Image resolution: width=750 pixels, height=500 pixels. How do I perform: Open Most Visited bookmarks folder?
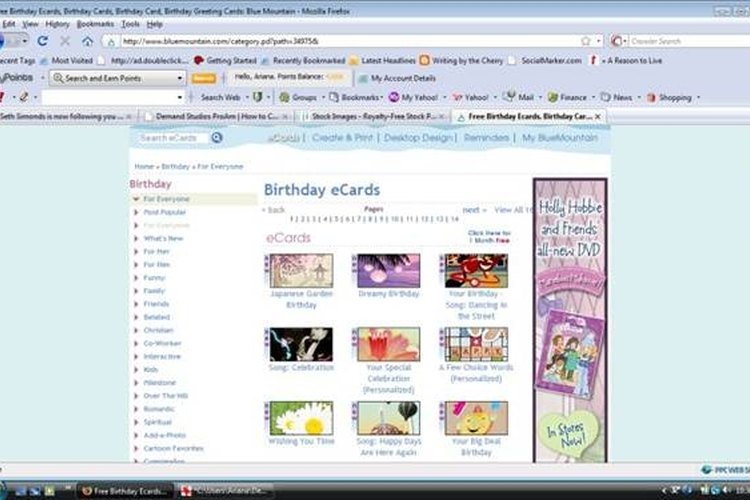coord(66,61)
